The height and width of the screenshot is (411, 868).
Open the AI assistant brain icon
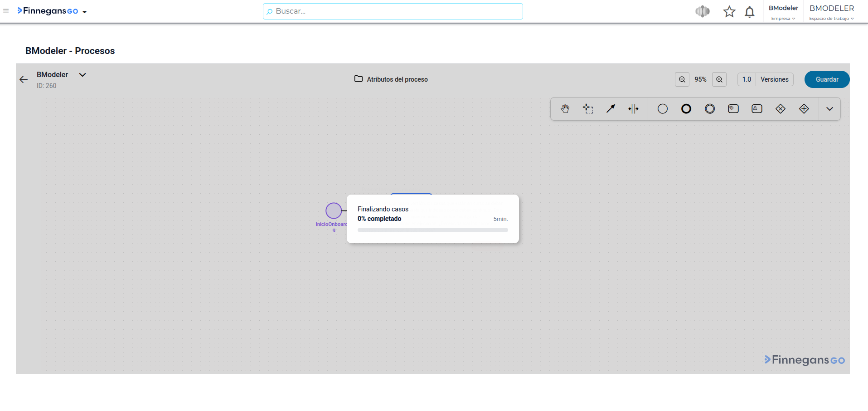703,11
